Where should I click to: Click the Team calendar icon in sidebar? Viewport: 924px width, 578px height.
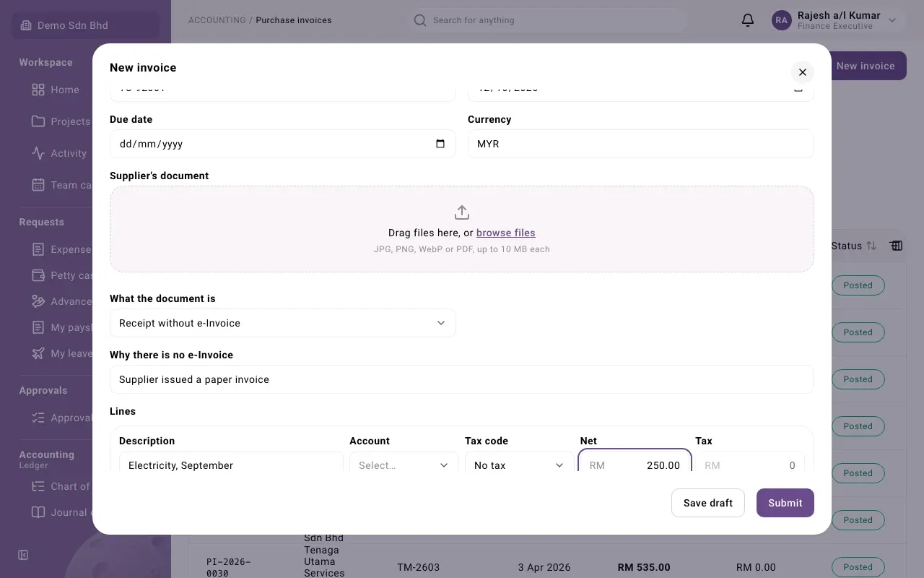(x=38, y=185)
